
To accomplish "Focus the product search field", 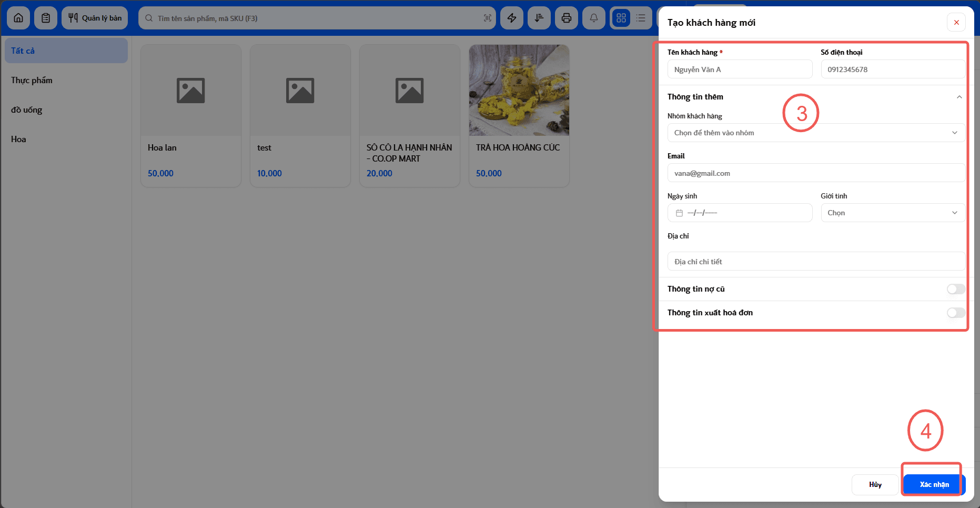I will tap(318, 18).
